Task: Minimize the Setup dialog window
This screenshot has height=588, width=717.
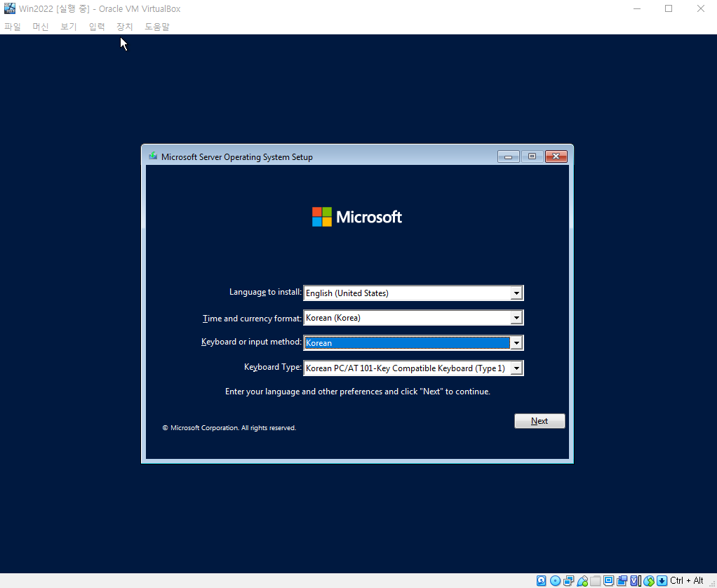Action: tap(509, 156)
